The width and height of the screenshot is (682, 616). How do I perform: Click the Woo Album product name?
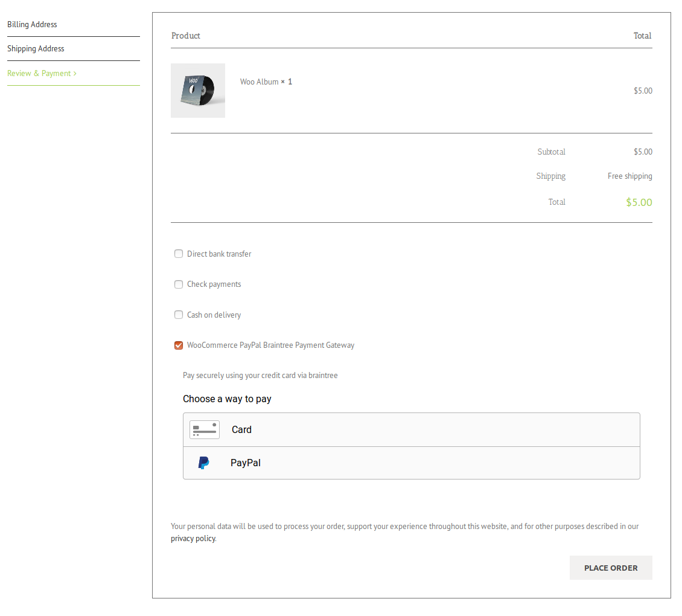pos(258,82)
